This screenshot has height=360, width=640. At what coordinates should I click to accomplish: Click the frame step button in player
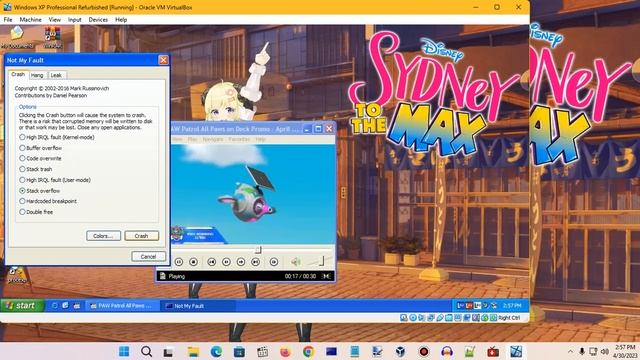(x=274, y=262)
